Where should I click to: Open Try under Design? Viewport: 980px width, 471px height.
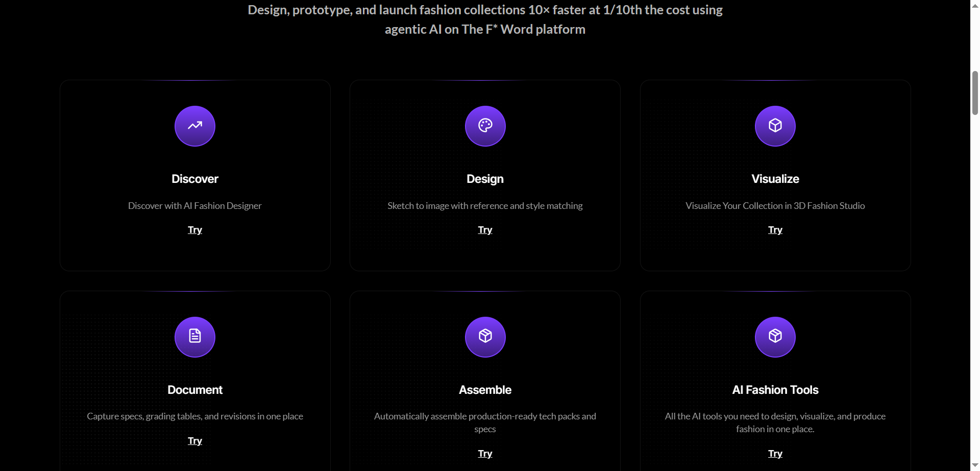[x=485, y=230]
